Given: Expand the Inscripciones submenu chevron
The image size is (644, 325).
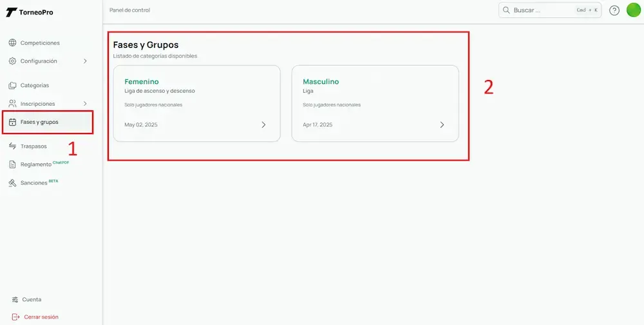Looking at the screenshot, I should pyautogui.click(x=85, y=104).
